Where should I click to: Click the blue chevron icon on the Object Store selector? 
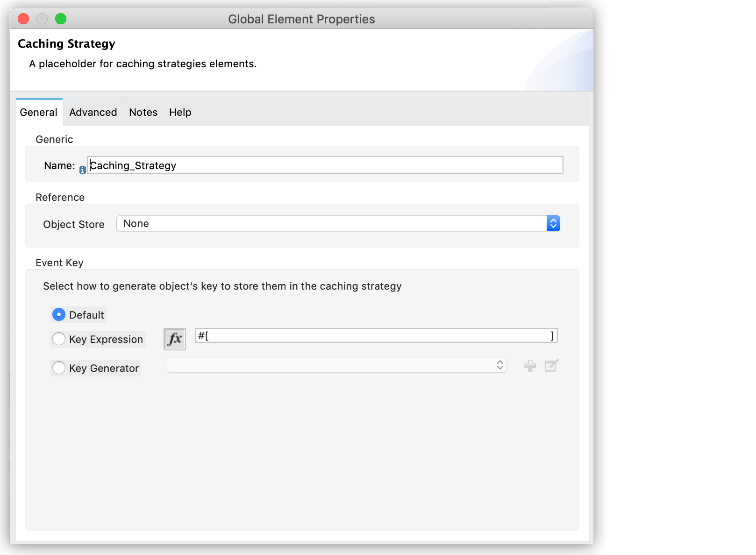pos(553,223)
